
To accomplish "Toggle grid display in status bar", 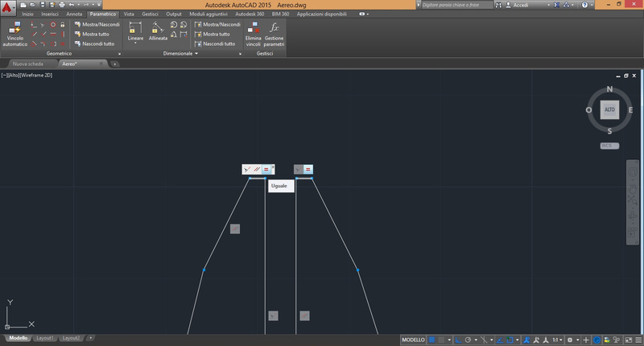I will coord(431,340).
